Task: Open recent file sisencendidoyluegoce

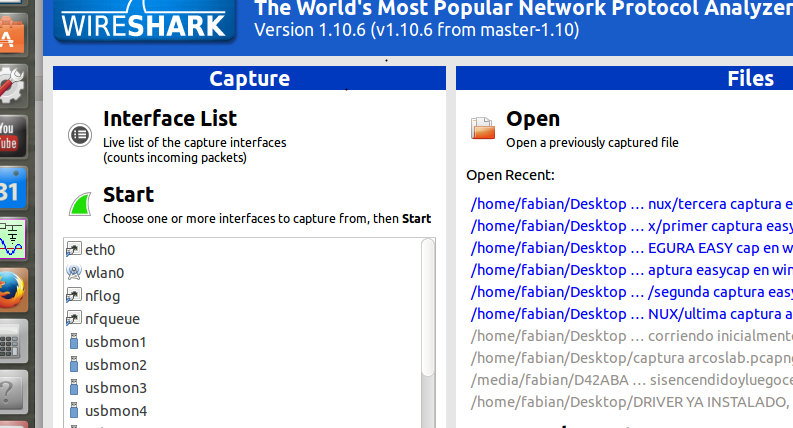Action: tap(632, 380)
